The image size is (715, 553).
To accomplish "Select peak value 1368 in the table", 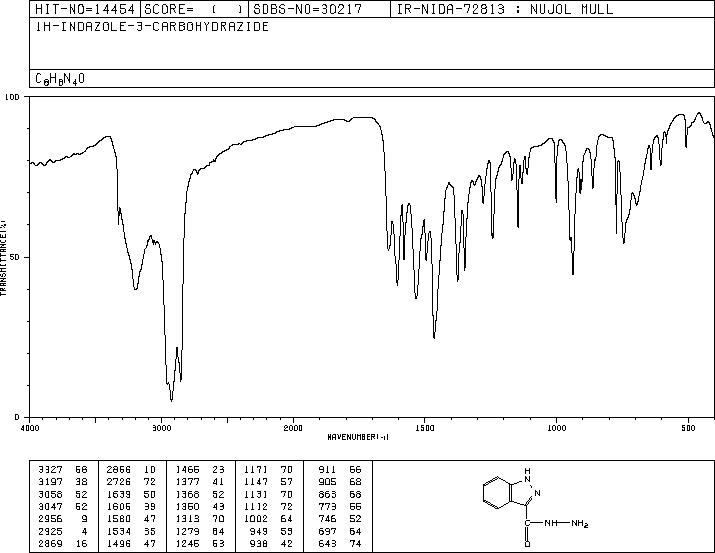I will (x=187, y=494).
